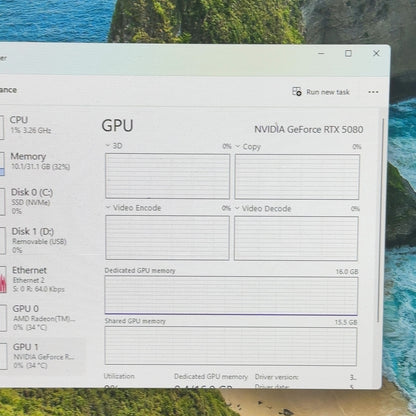Click the Run new task icon
The width and height of the screenshot is (416, 416).
pyautogui.click(x=297, y=91)
